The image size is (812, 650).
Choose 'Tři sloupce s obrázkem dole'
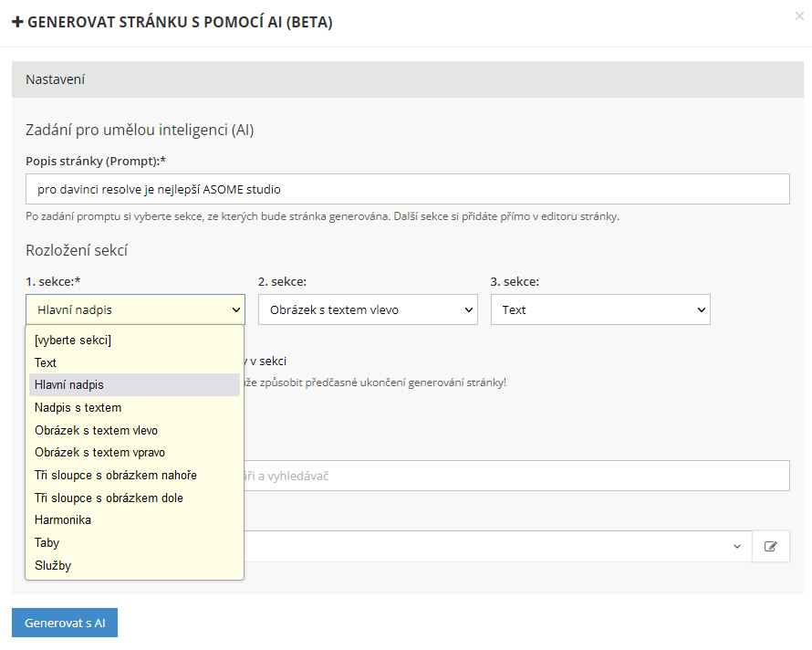[x=109, y=498]
